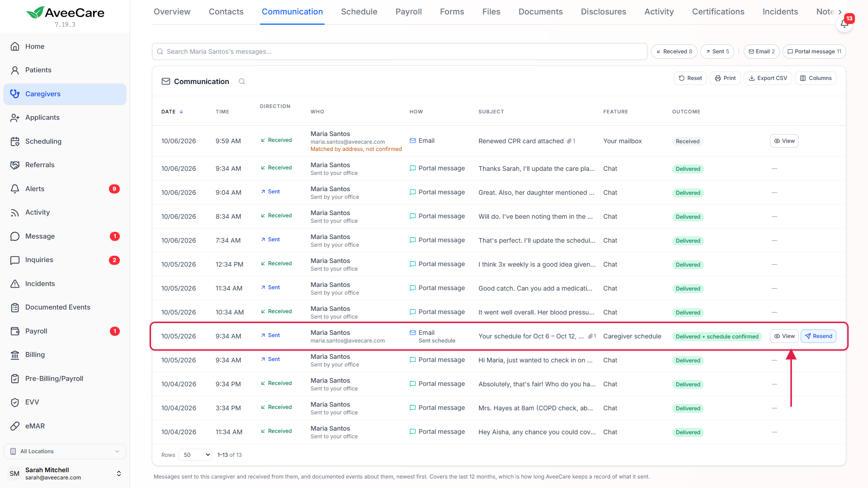Open the Certifications tab
Screen dimensions: 868x488
point(718,12)
